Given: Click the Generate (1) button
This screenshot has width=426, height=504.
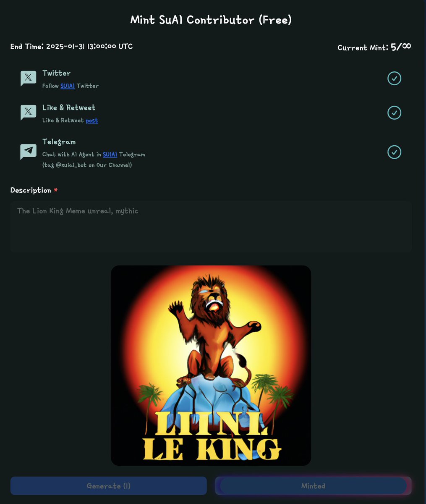Looking at the screenshot, I should [x=109, y=486].
